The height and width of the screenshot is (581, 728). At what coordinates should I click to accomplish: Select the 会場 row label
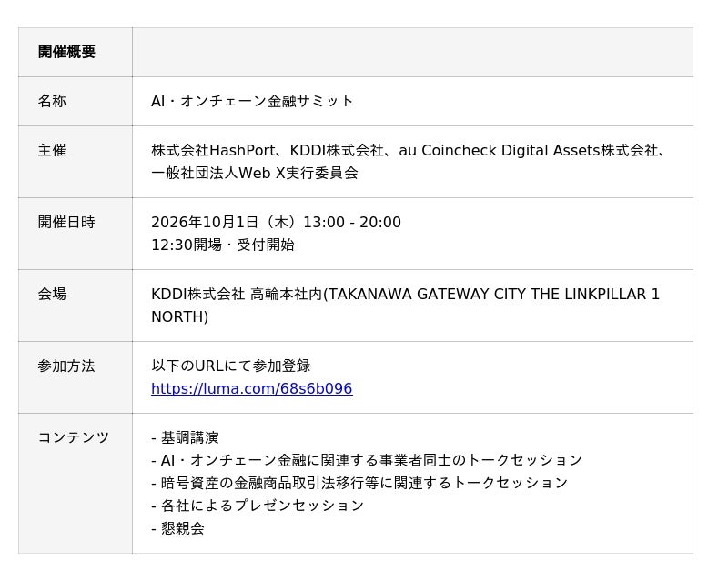52,294
